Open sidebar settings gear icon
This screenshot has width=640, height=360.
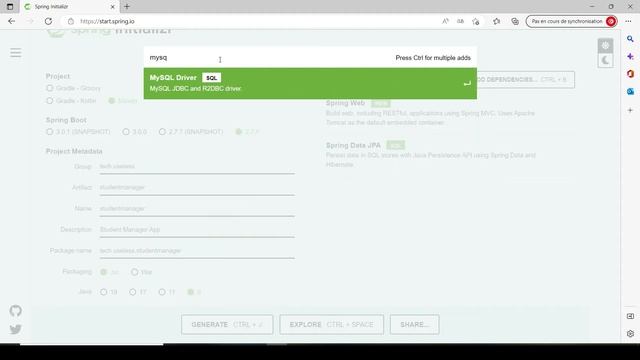click(630, 333)
